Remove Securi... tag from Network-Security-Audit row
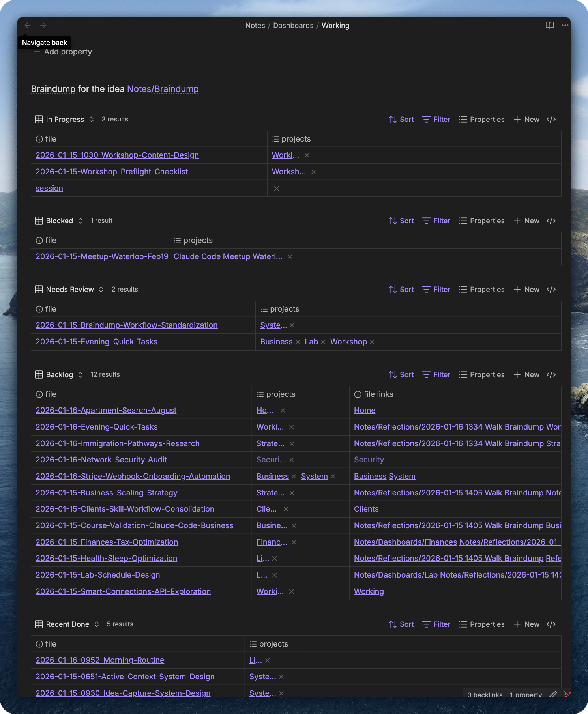 coord(292,460)
